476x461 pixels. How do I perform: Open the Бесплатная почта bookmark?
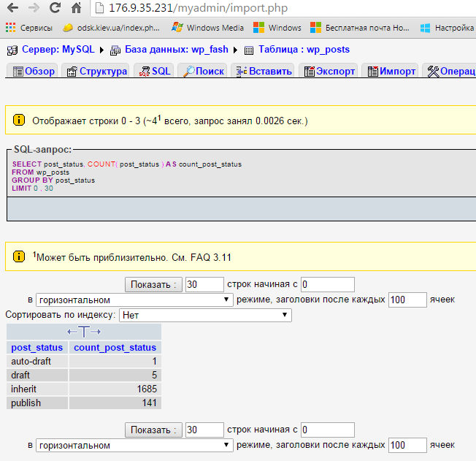pyautogui.click(x=360, y=28)
